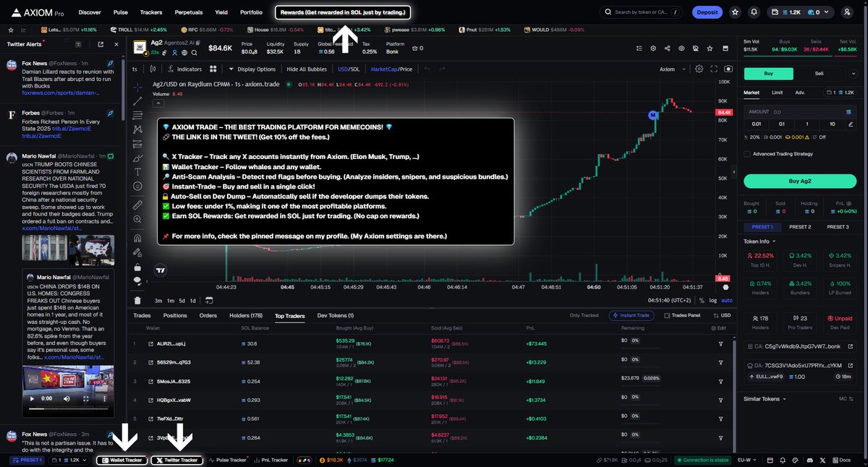Change candle chart type icon

(153, 69)
